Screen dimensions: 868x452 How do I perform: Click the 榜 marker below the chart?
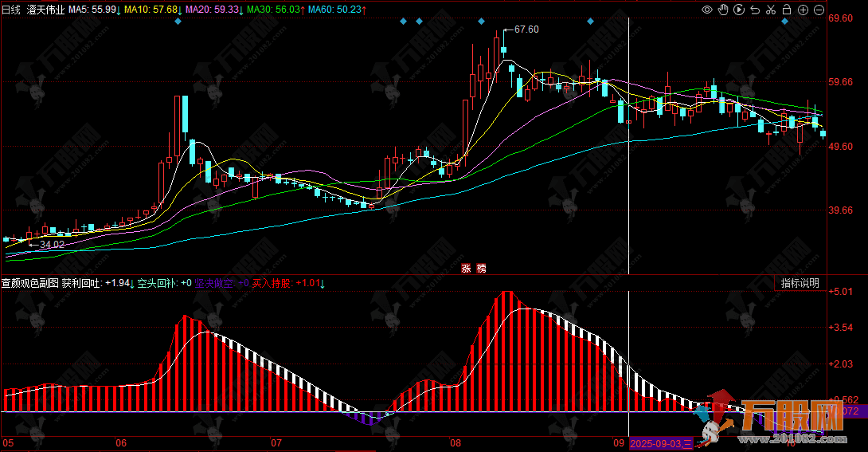point(481,269)
